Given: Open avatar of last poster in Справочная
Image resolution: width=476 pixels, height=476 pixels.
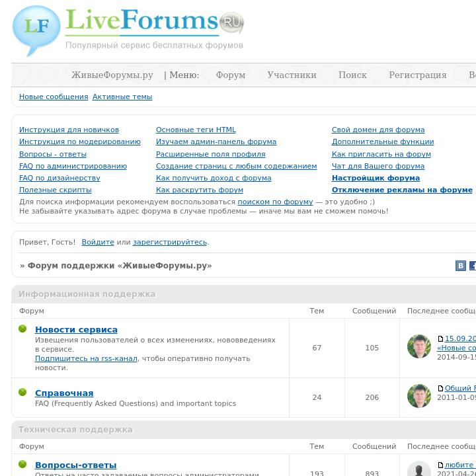Looking at the screenshot, I should 419,396.
